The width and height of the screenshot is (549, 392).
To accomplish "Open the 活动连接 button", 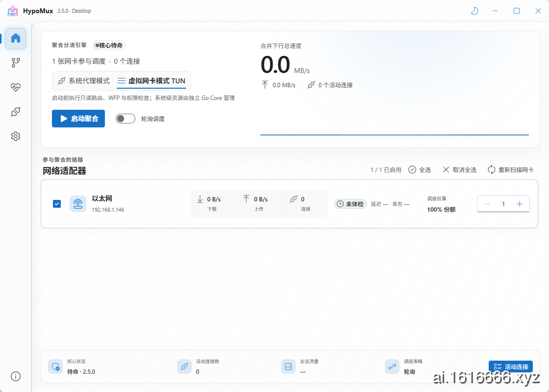I will point(511,367).
